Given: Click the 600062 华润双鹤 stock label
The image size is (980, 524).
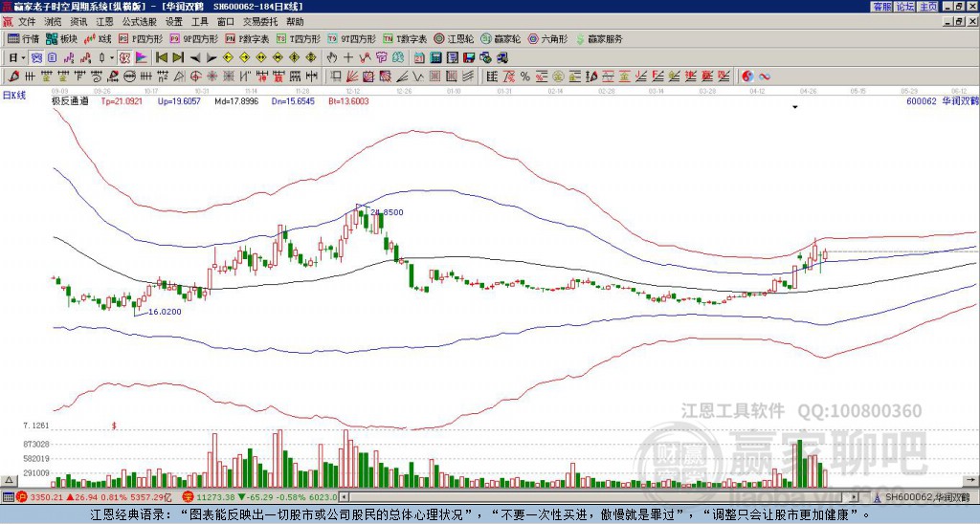Looking at the screenshot, I should click(943, 100).
